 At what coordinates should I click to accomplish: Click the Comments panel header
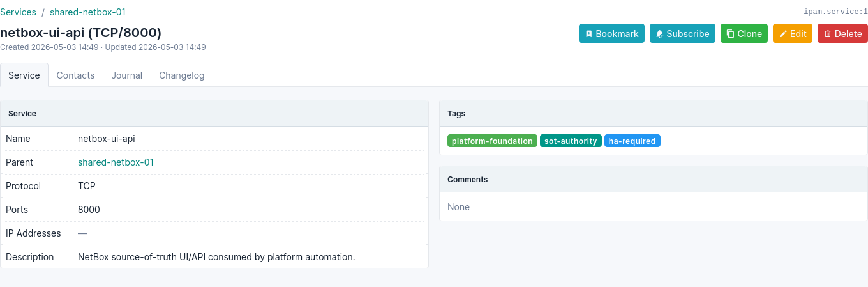[x=654, y=180]
